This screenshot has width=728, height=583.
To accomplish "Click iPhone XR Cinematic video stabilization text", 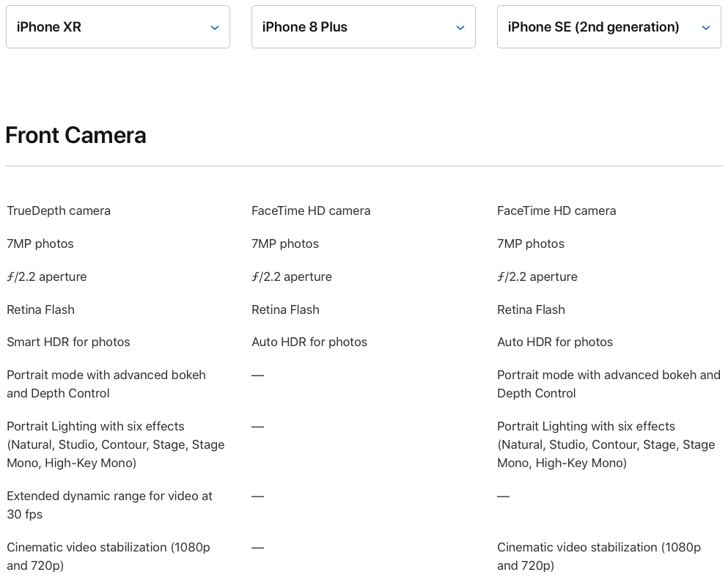I will tap(109, 556).
